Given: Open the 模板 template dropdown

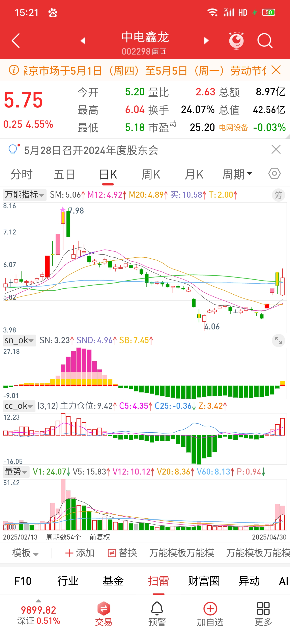Looking at the screenshot, I should click(x=26, y=553).
